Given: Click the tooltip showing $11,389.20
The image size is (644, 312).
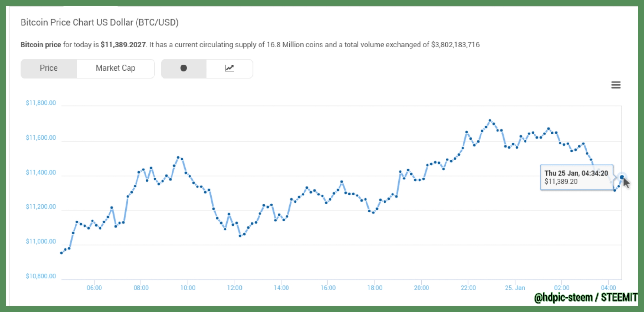Looking at the screenshot, I should [577, 178].
